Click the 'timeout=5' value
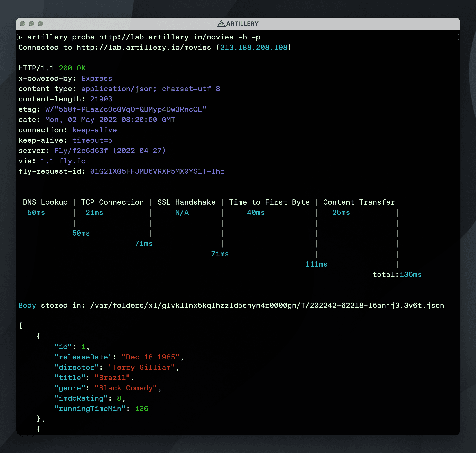The width and height of the screenshot is (476, 453). click(x=92, y=140)
